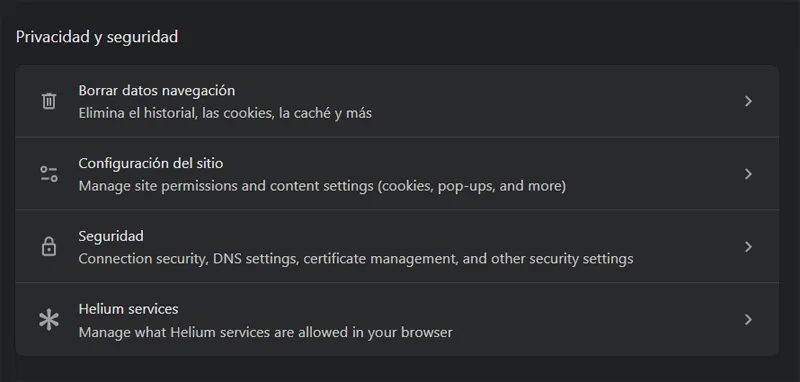The image size is (800, 382).
Task: Click the 'Elimina el historial, las cookies' description
Action: pyautogui.click(x=225, y=113)
